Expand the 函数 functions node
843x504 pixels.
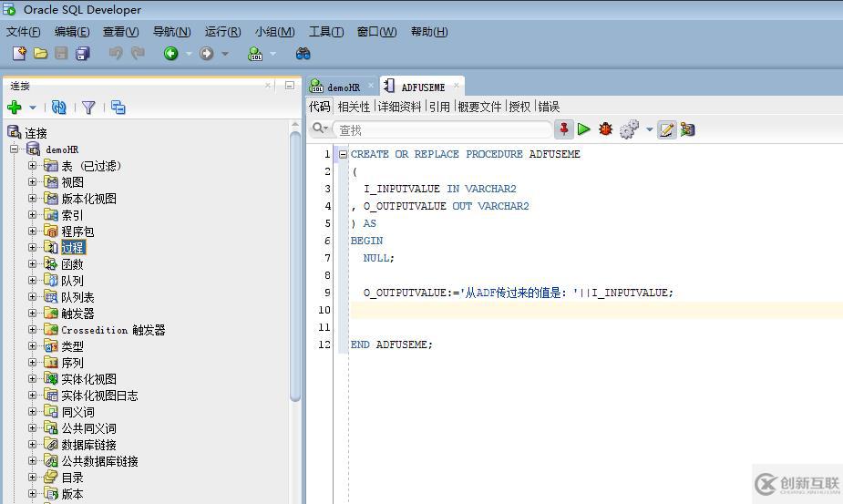(32, 264)
